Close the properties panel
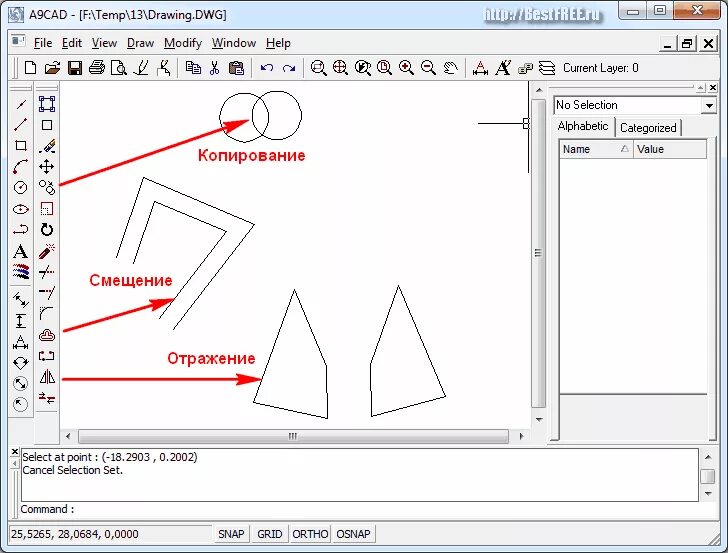This screenshot has width=728, height=553. point(713,87)
